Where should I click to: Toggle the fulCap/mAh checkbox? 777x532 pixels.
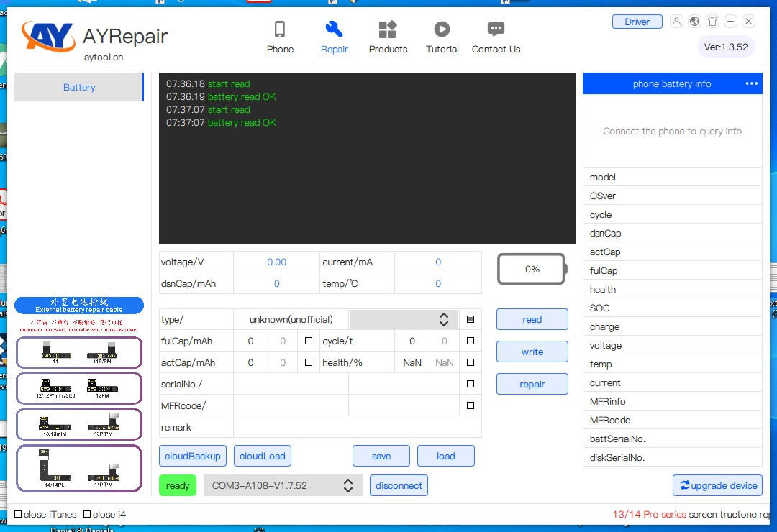point(308,341)
